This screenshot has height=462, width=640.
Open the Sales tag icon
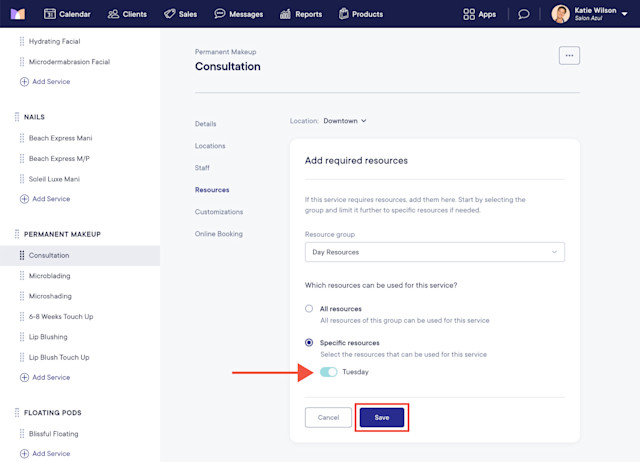tap(169, 14)
